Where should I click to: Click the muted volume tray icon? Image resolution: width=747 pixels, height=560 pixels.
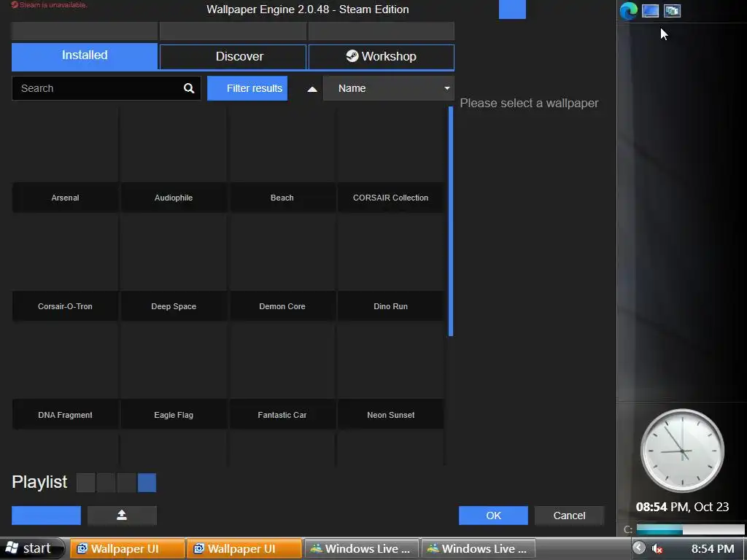click(657, 548)
